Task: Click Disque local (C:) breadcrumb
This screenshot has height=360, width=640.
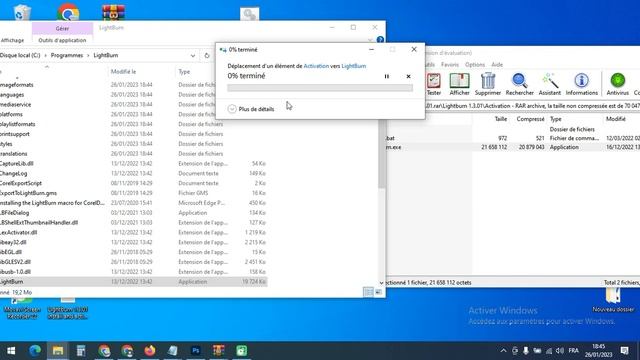Action: (20, 55)
